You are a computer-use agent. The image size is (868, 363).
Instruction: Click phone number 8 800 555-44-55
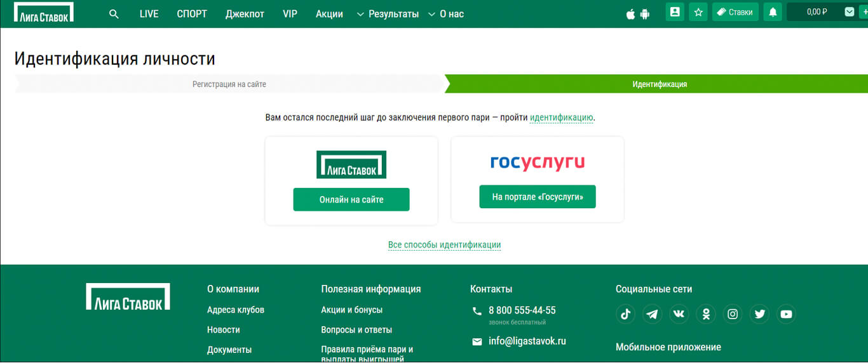point(522,310)
